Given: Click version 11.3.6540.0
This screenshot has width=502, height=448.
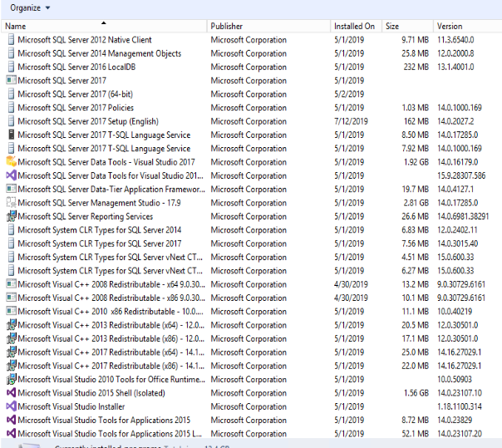Looking at the screenshot, I should click(455, 40).
